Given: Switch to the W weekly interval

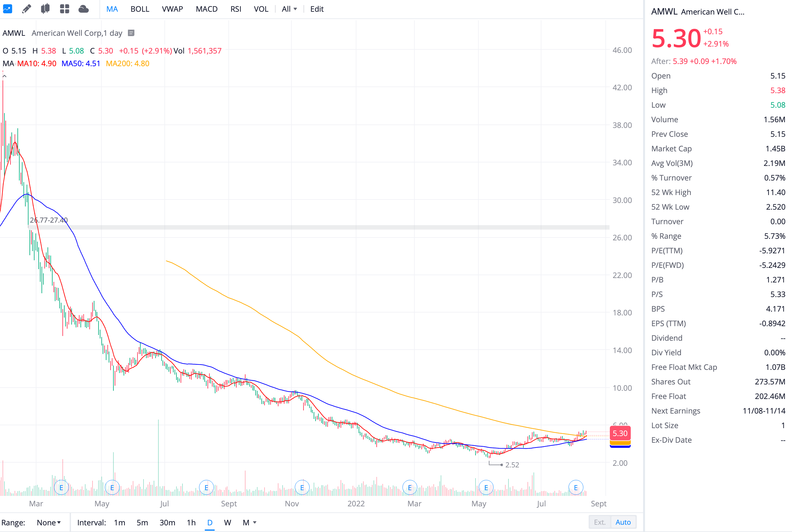Looking at the screenshot, I should (x=227, y=522).
